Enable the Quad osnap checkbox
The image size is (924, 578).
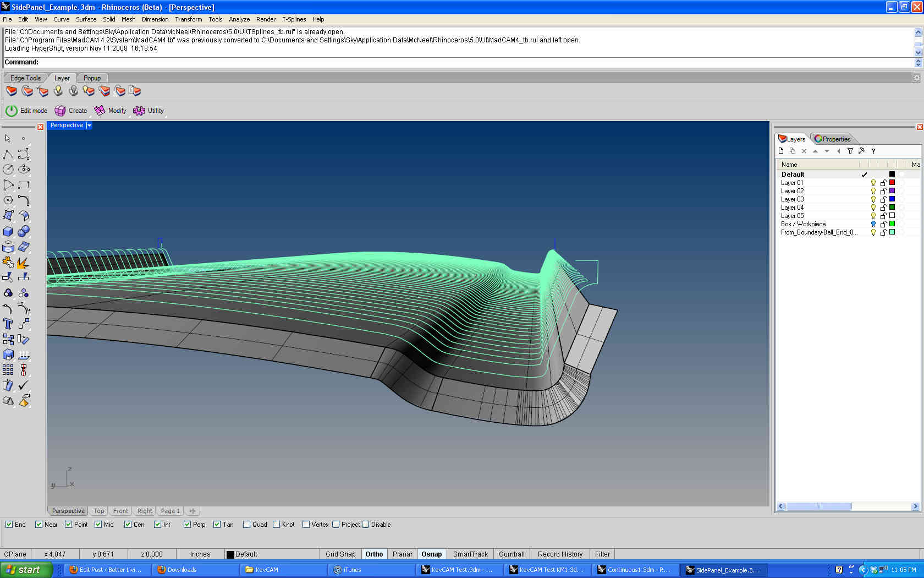(246, 525)
